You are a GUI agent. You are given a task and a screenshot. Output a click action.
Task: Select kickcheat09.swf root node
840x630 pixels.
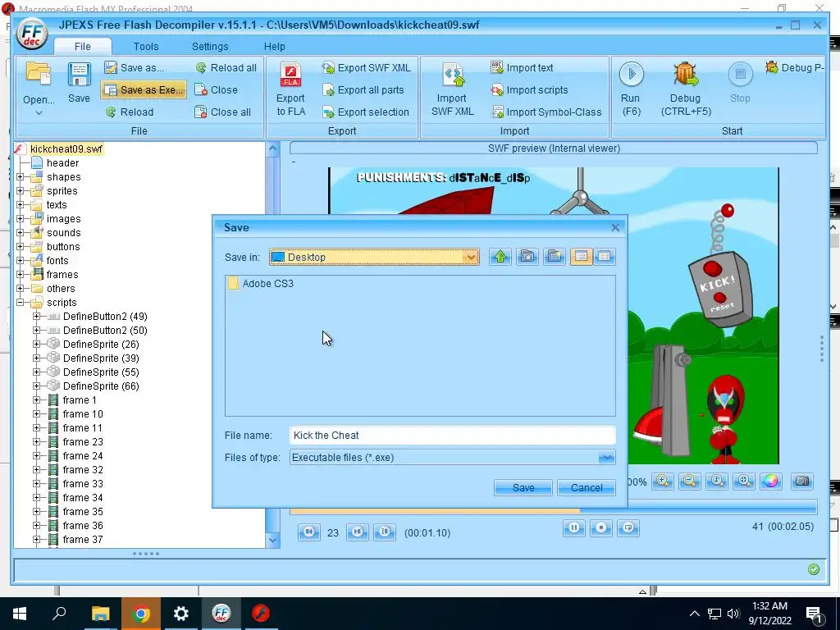coord(66,149)
